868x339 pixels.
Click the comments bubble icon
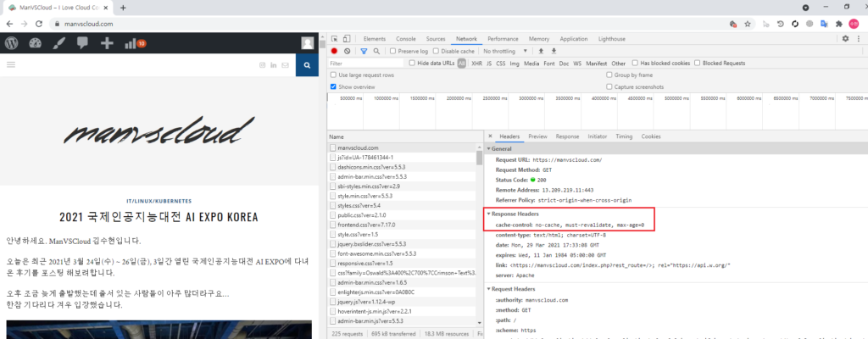pyautogui.click(x=82, y=43)
